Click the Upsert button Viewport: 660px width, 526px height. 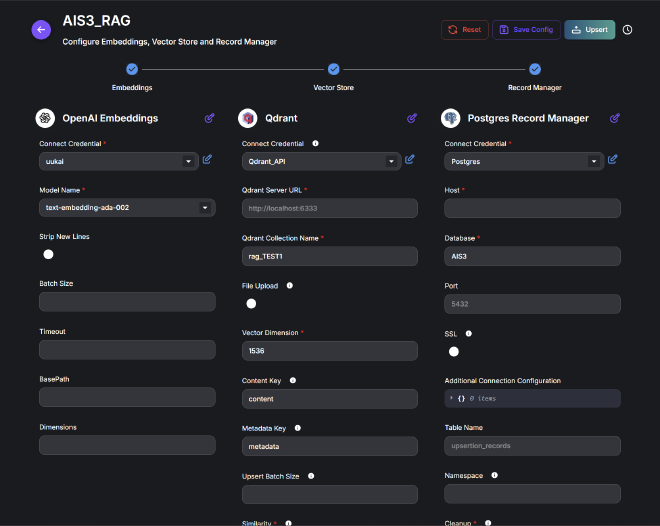[x=589, y=30]
